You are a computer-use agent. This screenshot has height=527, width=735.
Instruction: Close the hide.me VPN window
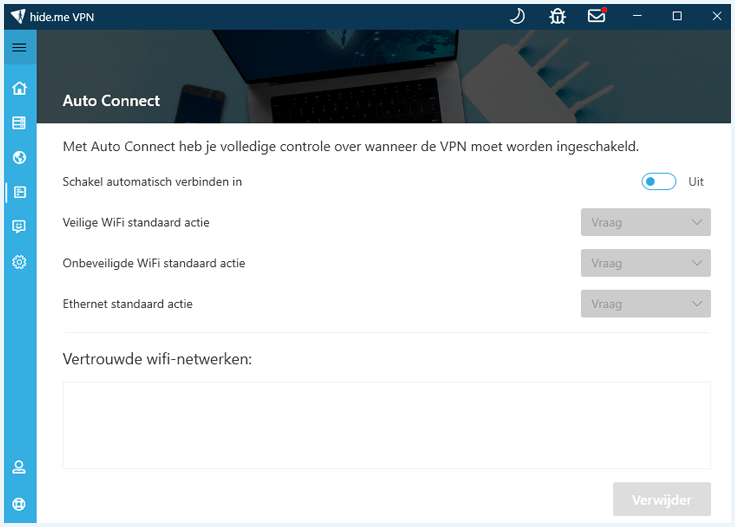(x=717, y=16)
